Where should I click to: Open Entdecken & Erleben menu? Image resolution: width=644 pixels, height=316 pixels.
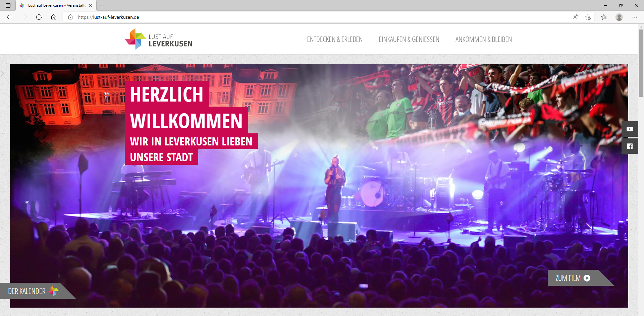335,40
